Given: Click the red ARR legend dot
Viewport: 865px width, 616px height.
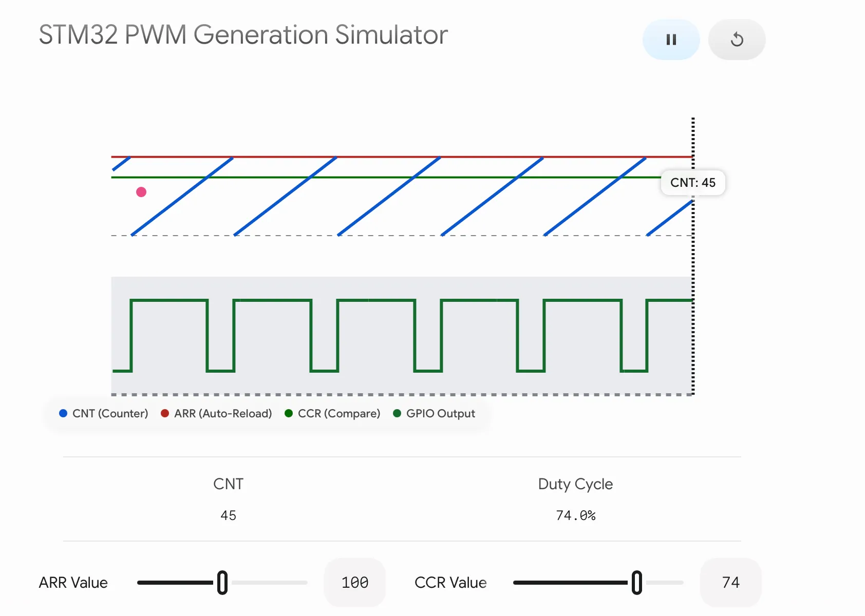Looking at the screenshot, I should point(165,413).
